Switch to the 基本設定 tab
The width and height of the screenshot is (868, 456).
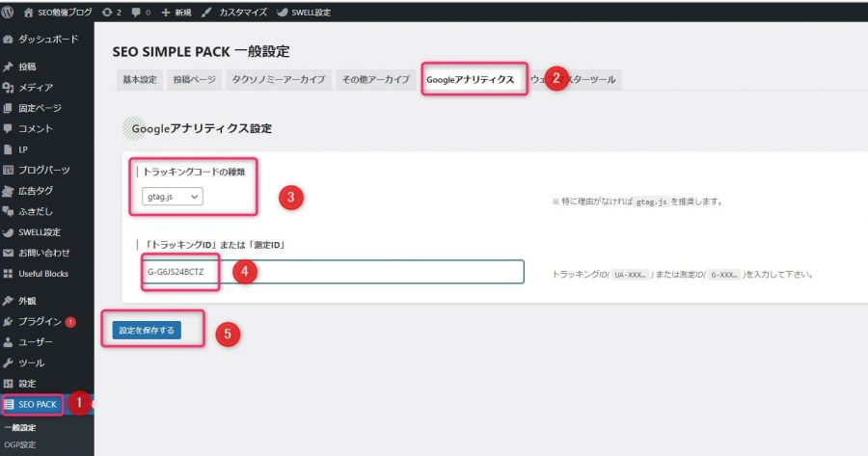click(140, 79)
